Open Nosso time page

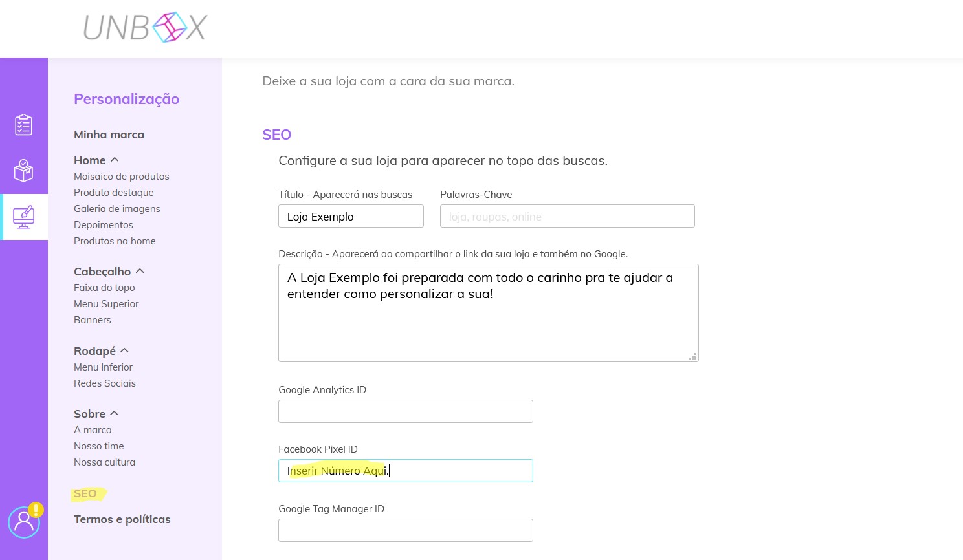point(98,446)
